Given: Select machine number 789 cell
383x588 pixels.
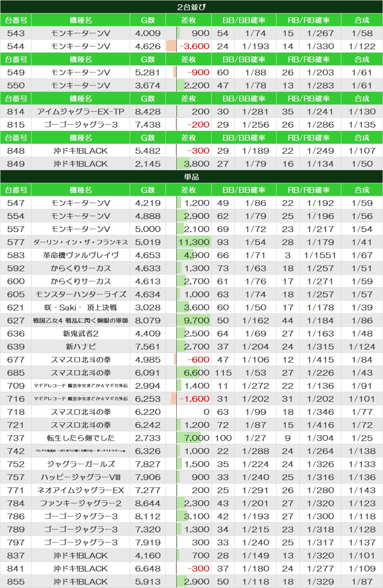Looking at the screenshot, I should coord(16,529).
